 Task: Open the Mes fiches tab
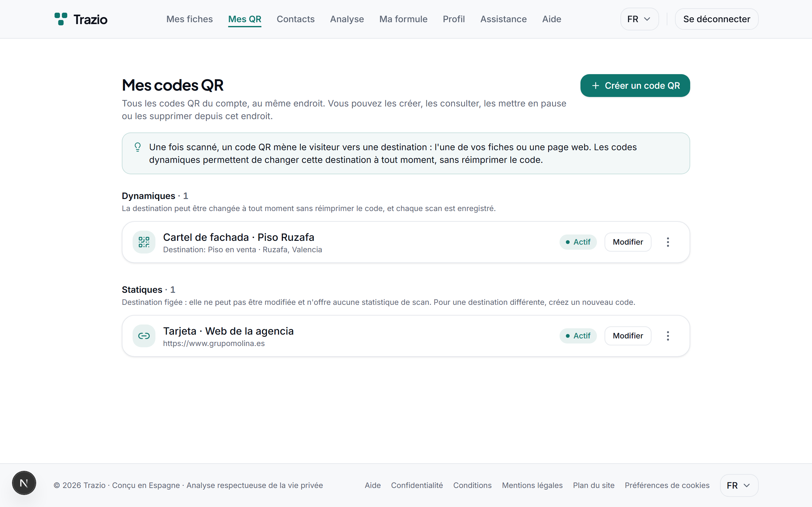click(x=190, y=19)
